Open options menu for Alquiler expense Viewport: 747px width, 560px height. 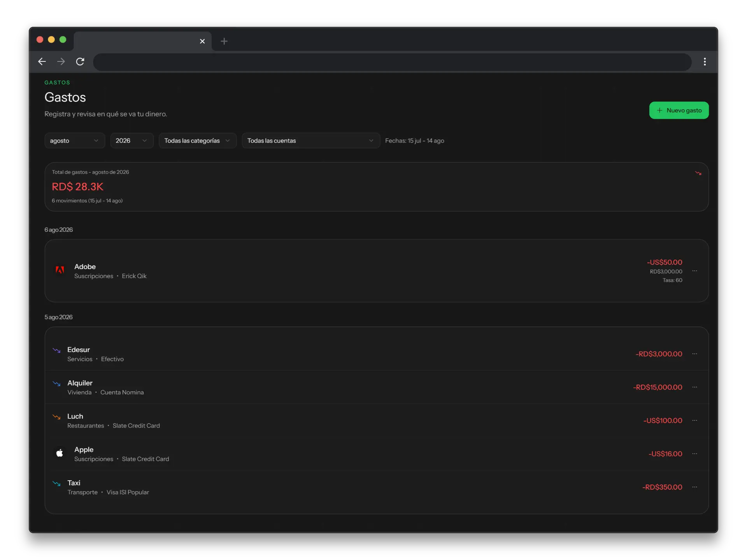tap(695, 387)
